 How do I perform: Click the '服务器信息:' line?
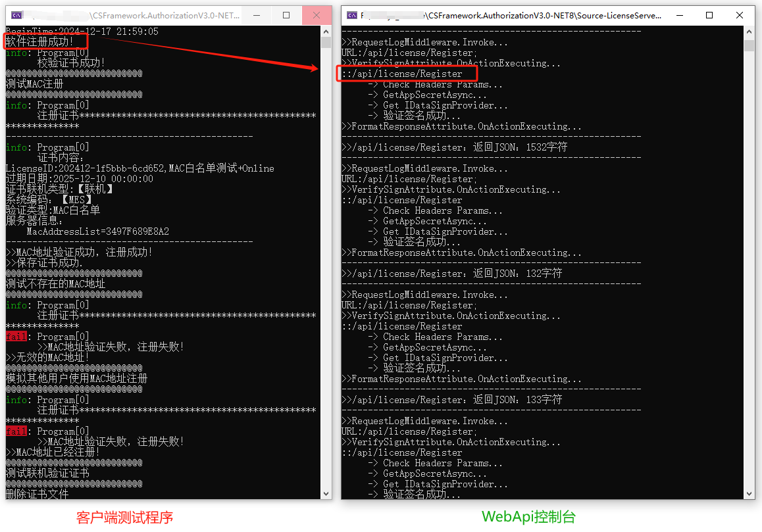pos(34,220)
